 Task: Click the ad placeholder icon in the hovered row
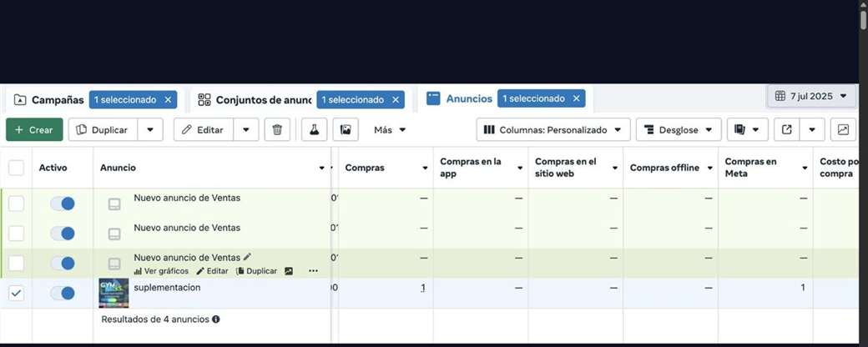[114, 264]
